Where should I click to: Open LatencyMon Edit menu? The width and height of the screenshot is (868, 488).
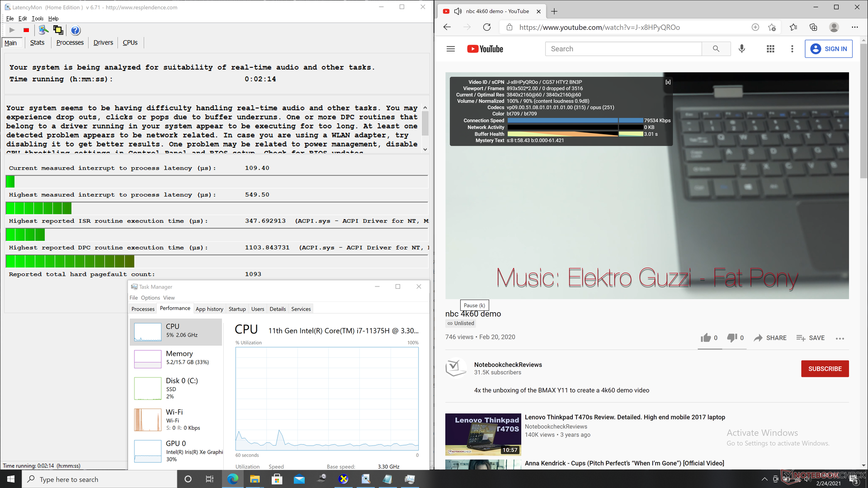[23, 19]
